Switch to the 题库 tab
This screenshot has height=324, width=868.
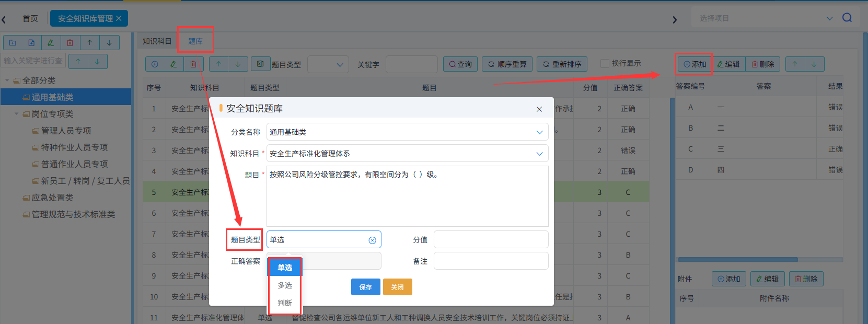tap(195, 41)
